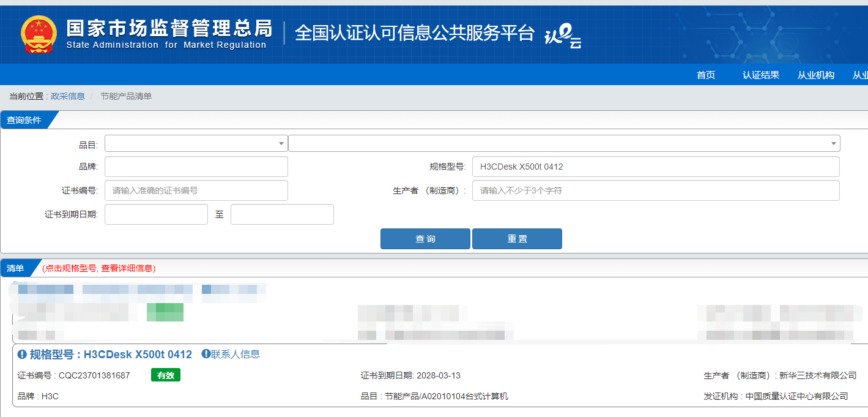Select the 清单 panel tab
Viewport: 868px width, 417px height.
point(17,268)
